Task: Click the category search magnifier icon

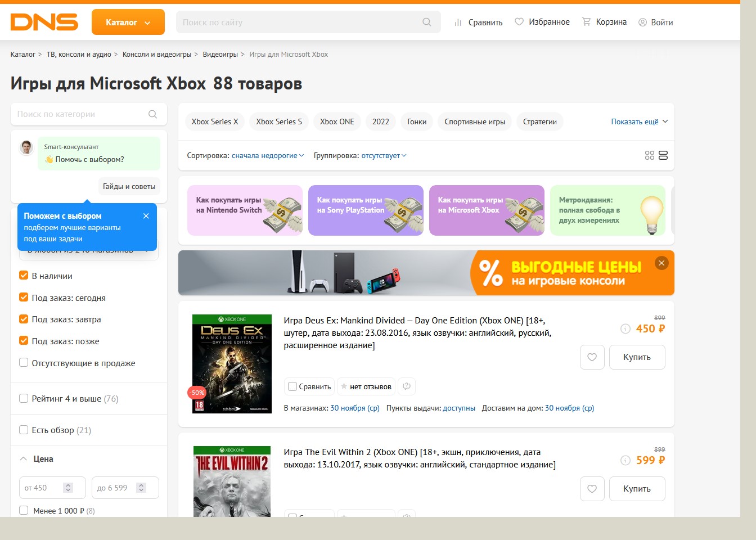Action: [x=152, y=114]
